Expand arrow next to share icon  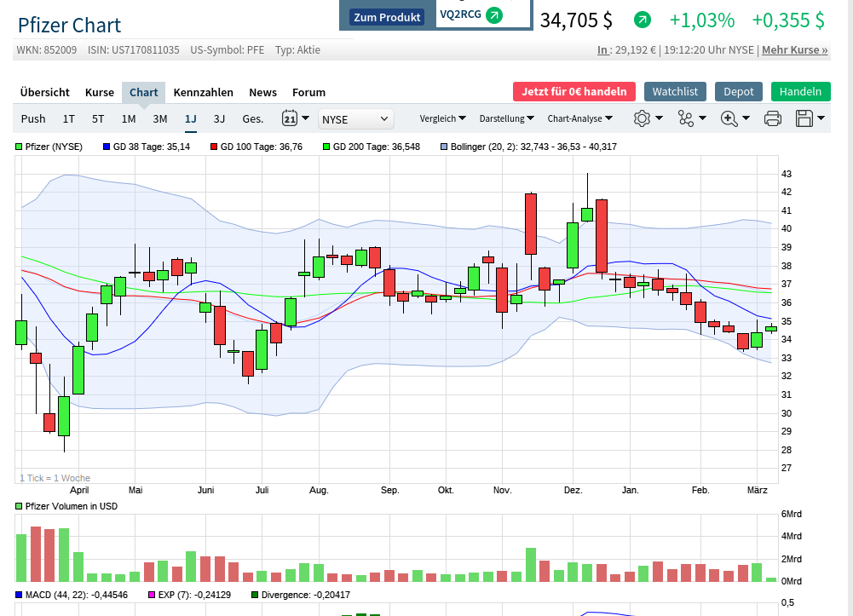pyautogui.click(x=702, y=118)
